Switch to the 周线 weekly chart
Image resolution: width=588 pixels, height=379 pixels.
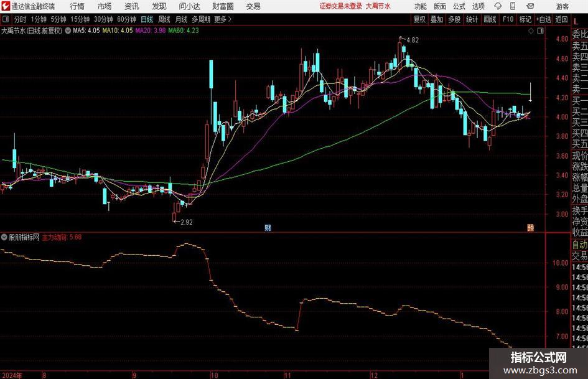click(x=164, y=19)
